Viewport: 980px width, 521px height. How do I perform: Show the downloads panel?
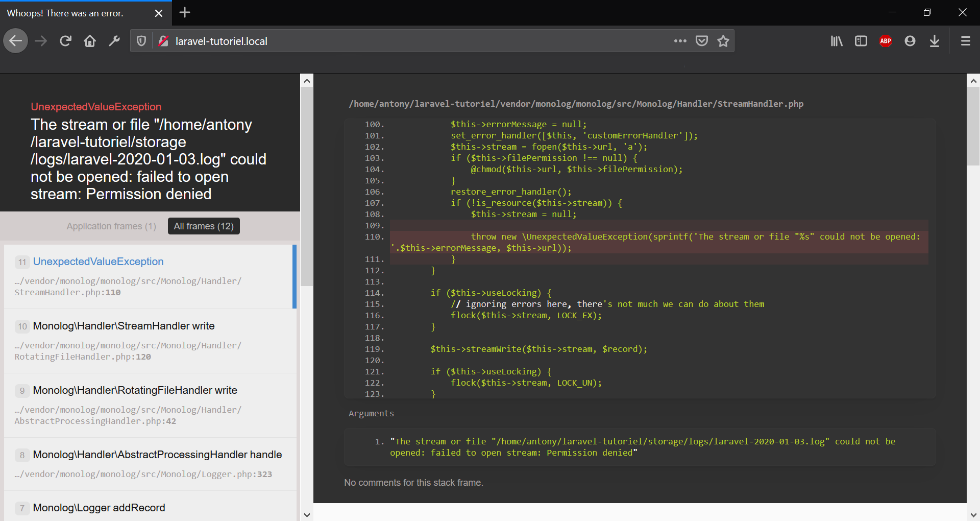click(x=935, y=41)
